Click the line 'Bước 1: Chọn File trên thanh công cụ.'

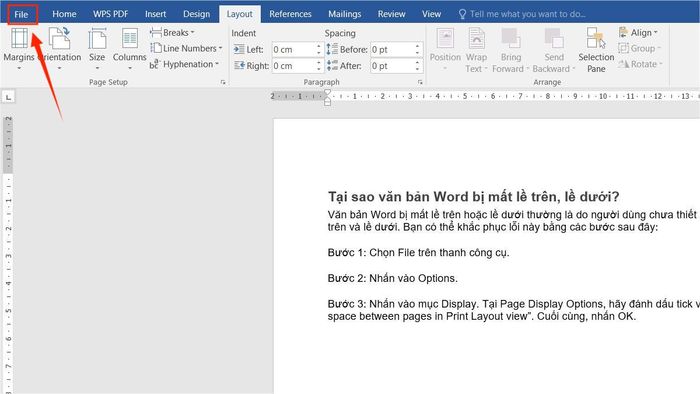tap(418, 253)
